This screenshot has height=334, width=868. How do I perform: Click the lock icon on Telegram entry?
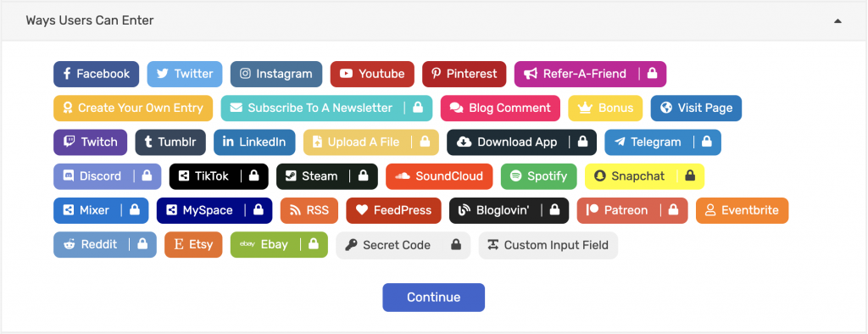coord(706,142)
